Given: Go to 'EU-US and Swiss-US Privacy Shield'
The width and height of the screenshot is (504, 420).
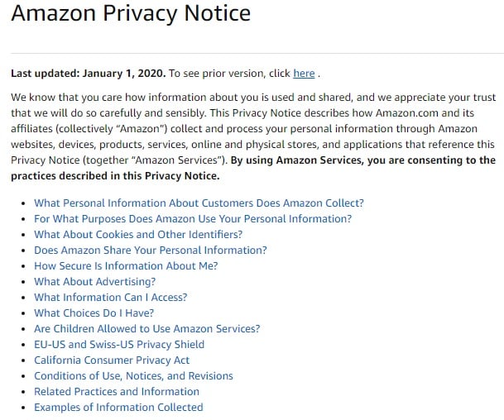Looking at the screenshot, I should 119,345.
